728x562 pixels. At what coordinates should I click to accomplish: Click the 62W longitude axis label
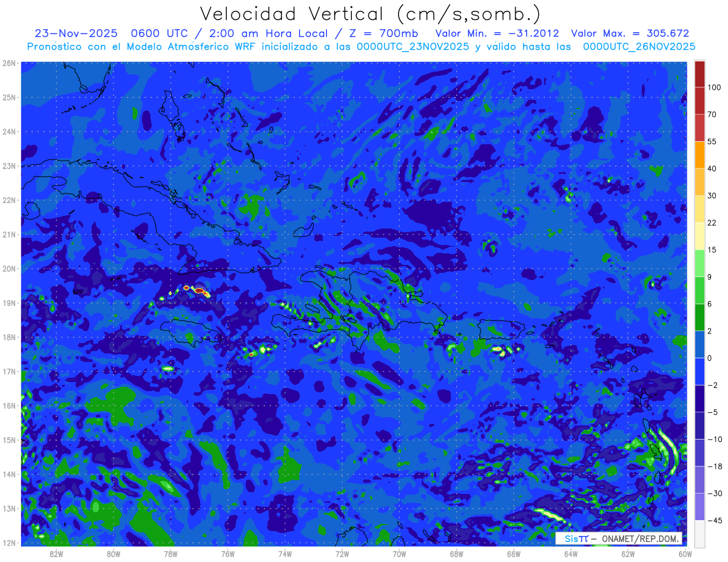coord(628,554)
